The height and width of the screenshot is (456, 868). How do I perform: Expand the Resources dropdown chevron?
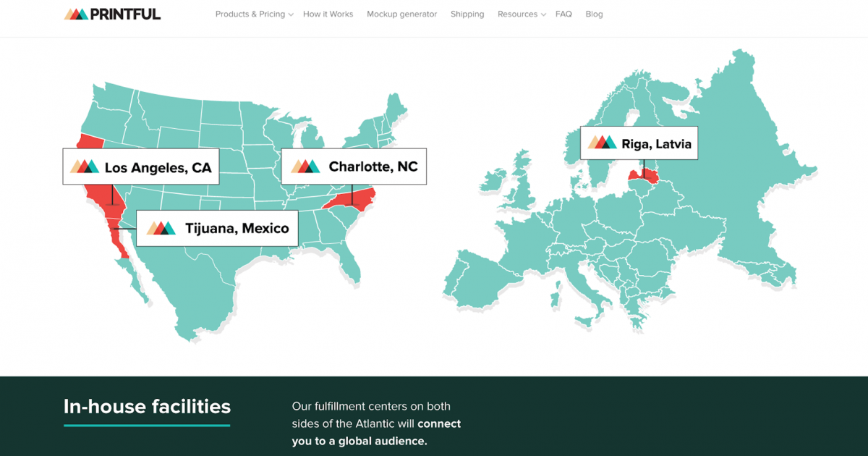[543, 14]
